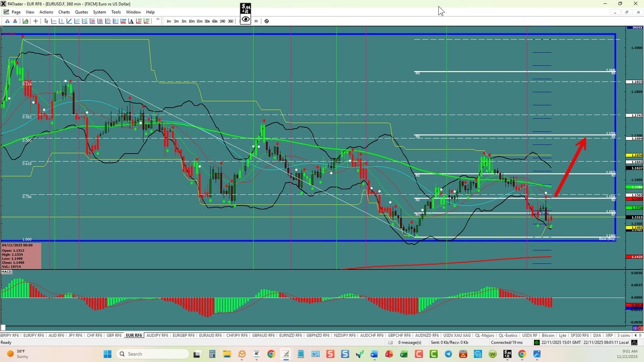Switch chart to 240 minute timeframe
644x362 pixels.
(222, 21)
